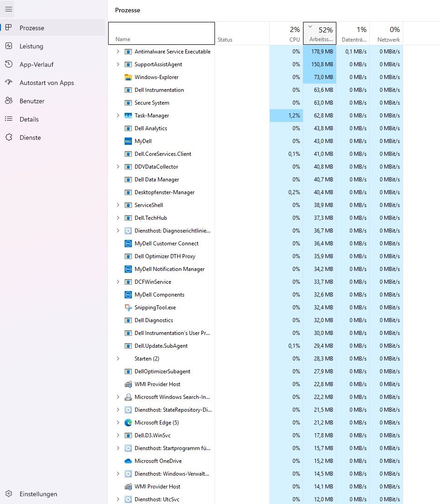Click the Task-Manager process icon
The height and width of the screenshot is (504, 440).
[128, 116]
